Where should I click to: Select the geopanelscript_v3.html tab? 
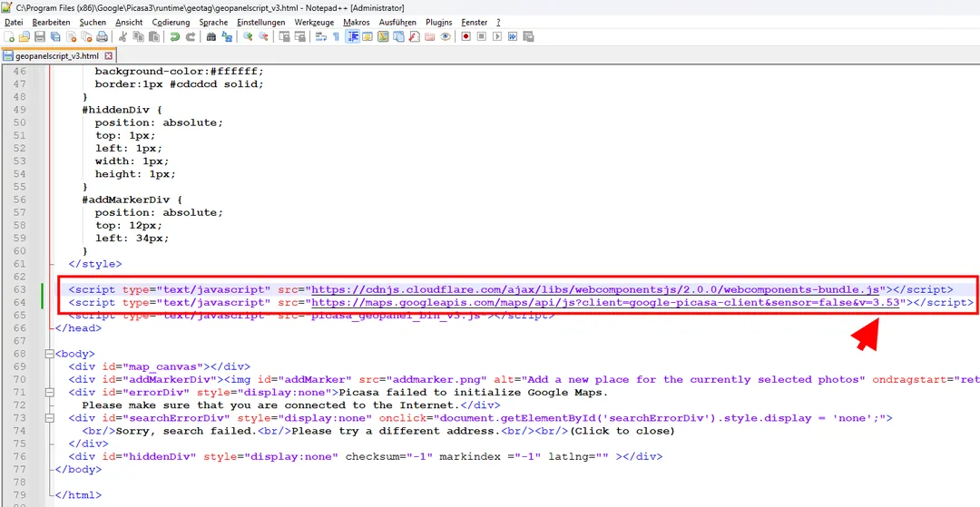[x=57, y=55]
